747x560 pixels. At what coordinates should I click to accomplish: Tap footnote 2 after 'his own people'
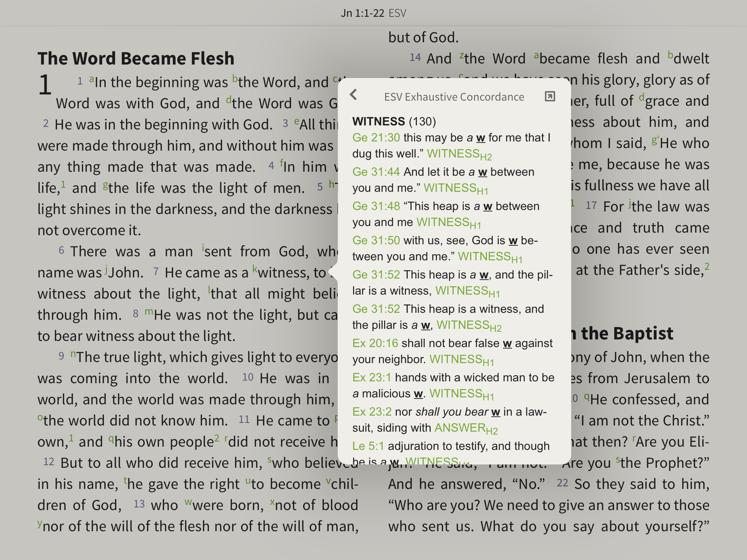(x=217, y=438)
